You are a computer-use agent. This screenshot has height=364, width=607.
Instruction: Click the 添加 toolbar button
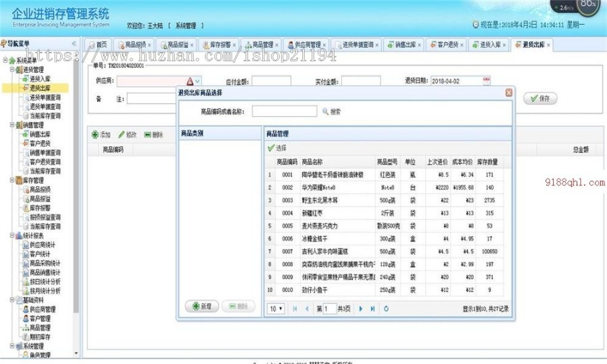tap(101, 135)
